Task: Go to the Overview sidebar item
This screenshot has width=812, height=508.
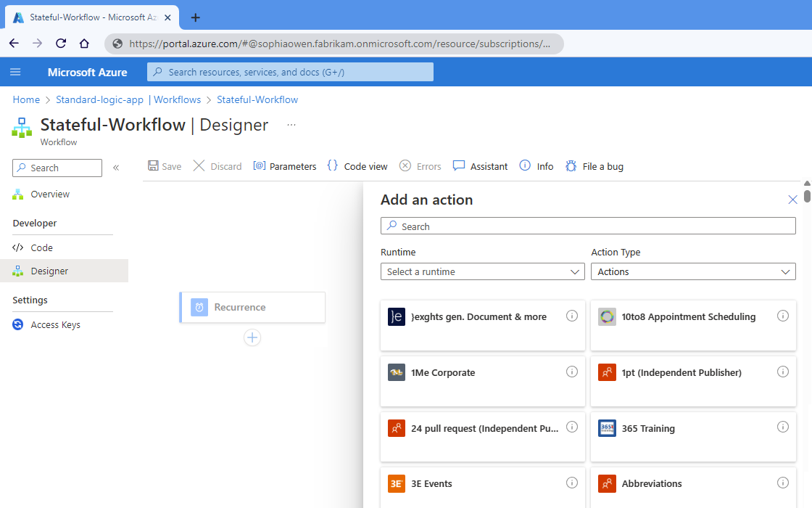Action: pyautogui.click(x=50, y=194)
